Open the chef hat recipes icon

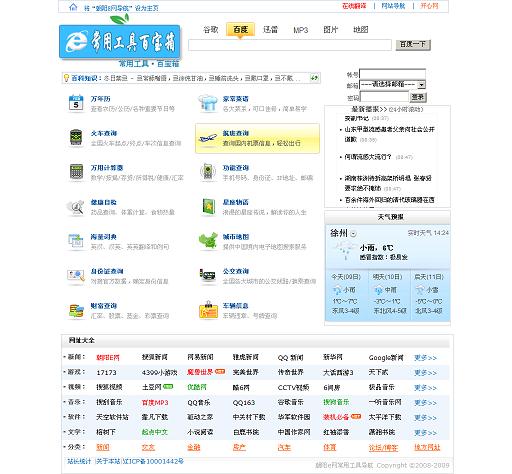(208, 103)
